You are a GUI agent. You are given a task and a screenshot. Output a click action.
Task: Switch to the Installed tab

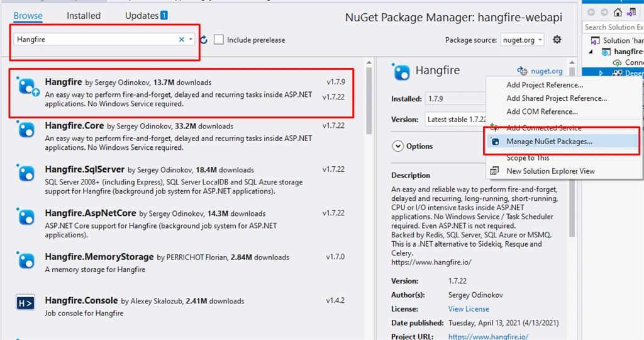point(84,16)
